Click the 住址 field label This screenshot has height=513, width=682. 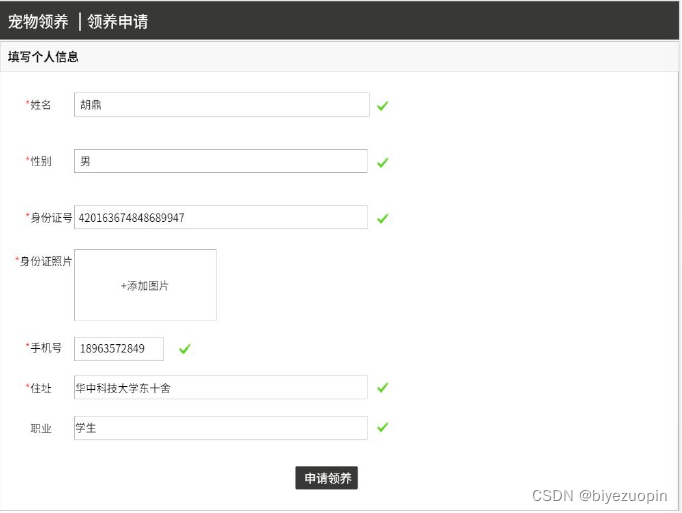click(40, 388)
